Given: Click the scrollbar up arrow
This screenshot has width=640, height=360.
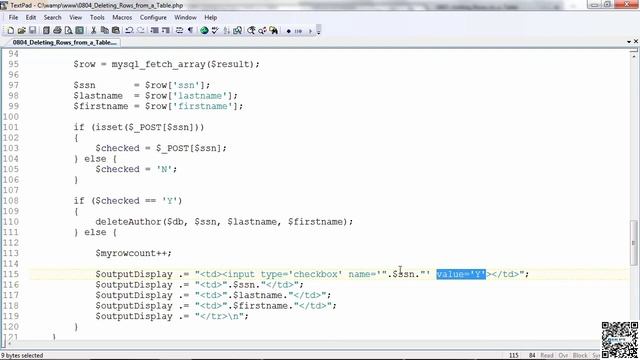Looking at the screenshot, I should pyautogui.click(x=633, y=56).
